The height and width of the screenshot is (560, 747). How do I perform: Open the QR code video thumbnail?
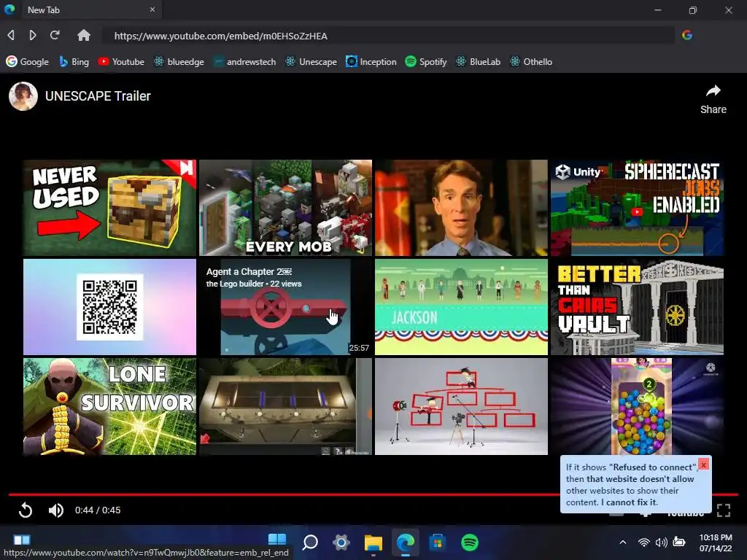[109, 307]
